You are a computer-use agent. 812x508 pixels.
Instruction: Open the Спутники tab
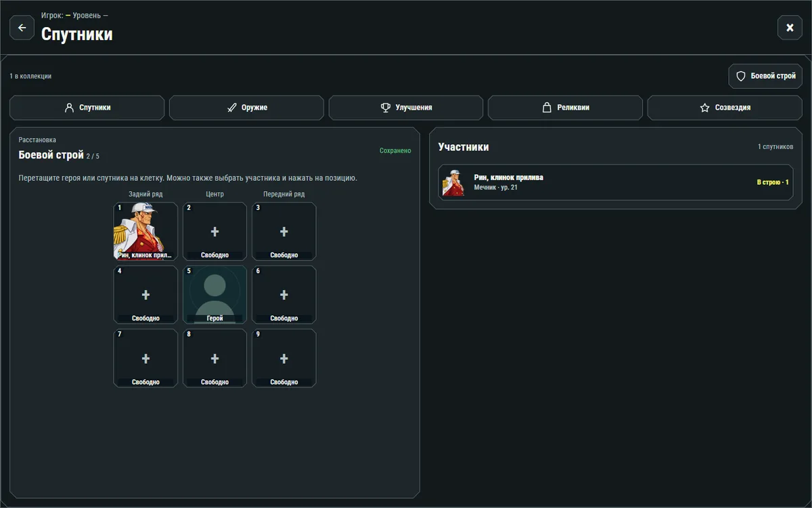[x=87, y=108]
